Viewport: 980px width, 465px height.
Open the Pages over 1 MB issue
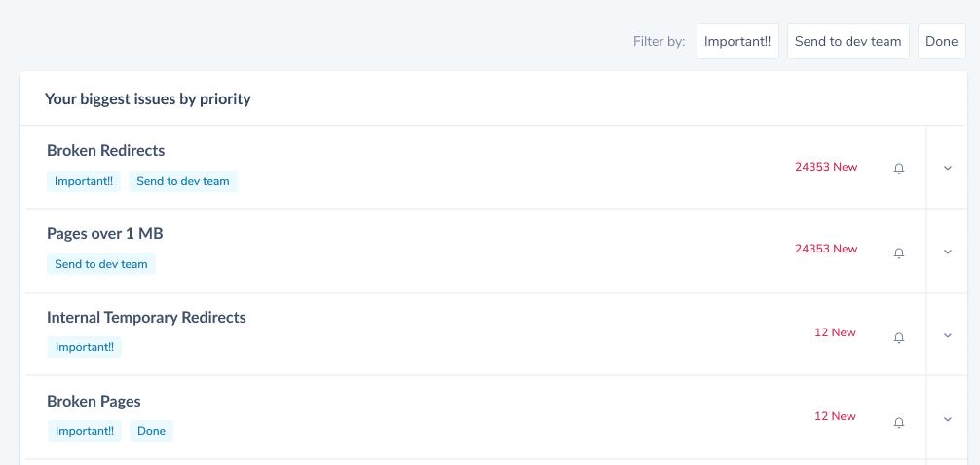pyautogui.click(x=105, y=233)
